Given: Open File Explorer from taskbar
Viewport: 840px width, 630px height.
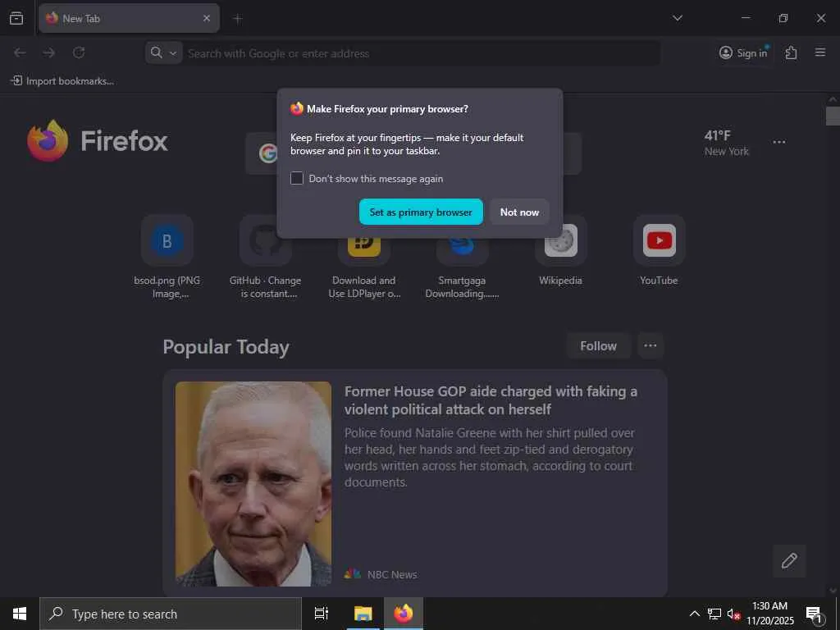Looking at the screenshot, I should pyautogui.click(x=363, y=614).
